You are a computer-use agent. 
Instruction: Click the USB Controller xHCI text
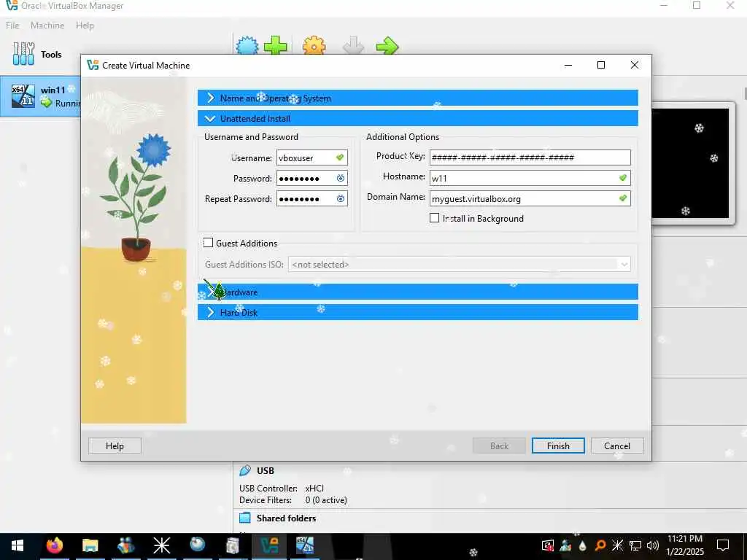point(282,488)
